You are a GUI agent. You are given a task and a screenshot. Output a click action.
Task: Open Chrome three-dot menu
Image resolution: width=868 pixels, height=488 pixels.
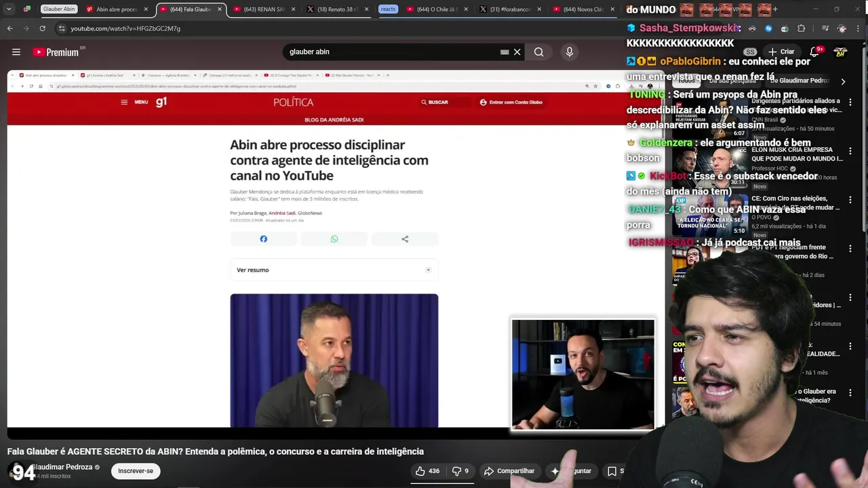[x=858, y=28]
